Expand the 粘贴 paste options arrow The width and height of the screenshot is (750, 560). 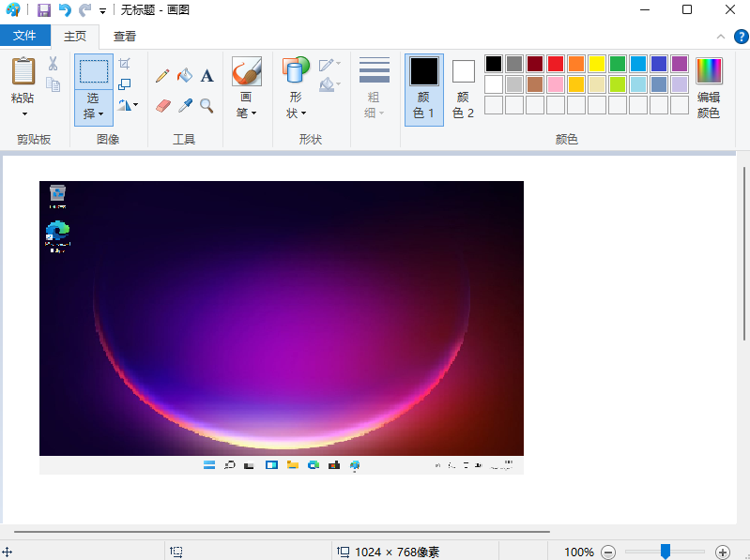click(23, 114)
